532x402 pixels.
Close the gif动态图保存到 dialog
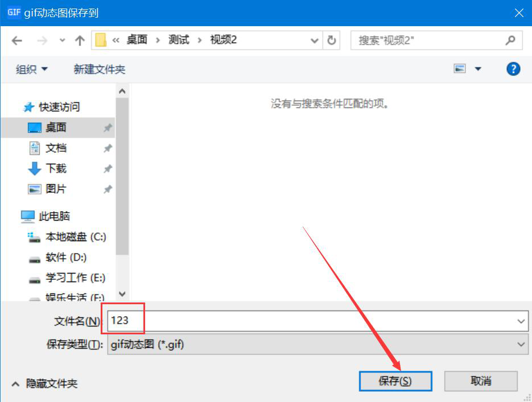(x=519, y=13)
